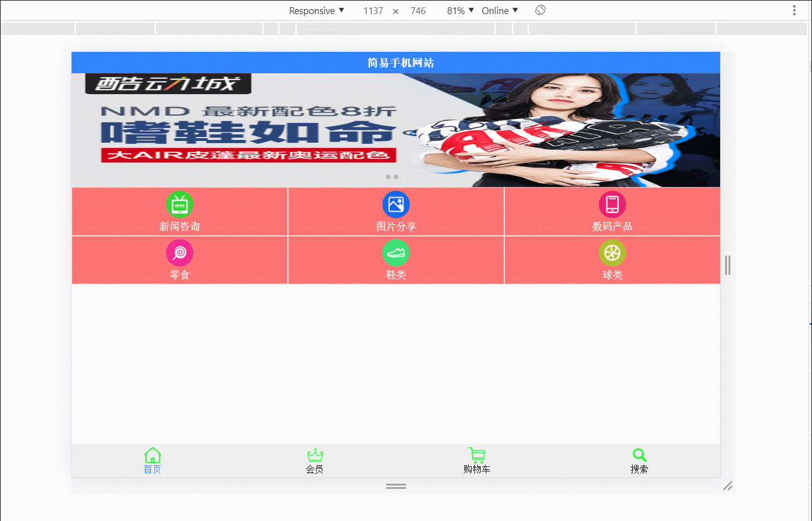Open the 零食 lollipop icon
The width and height of the screenshot is (812, 521).
180,253
